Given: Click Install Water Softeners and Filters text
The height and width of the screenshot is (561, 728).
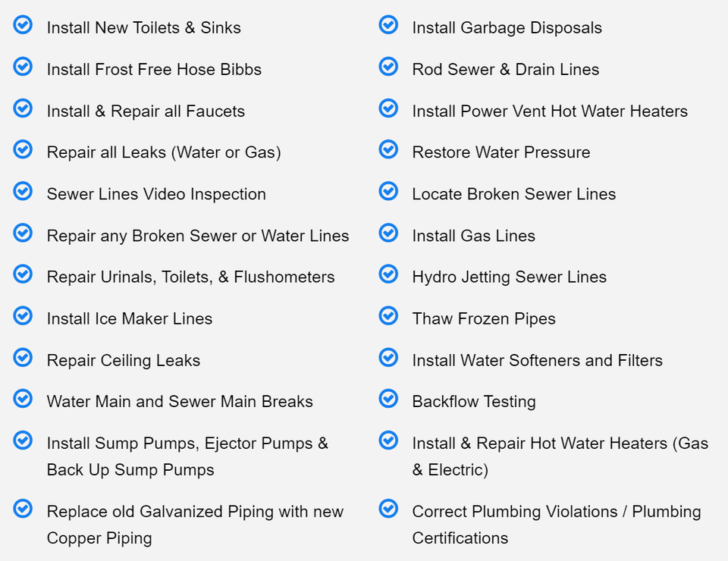Looking at the screenshot, I should (x=537, y=361).
